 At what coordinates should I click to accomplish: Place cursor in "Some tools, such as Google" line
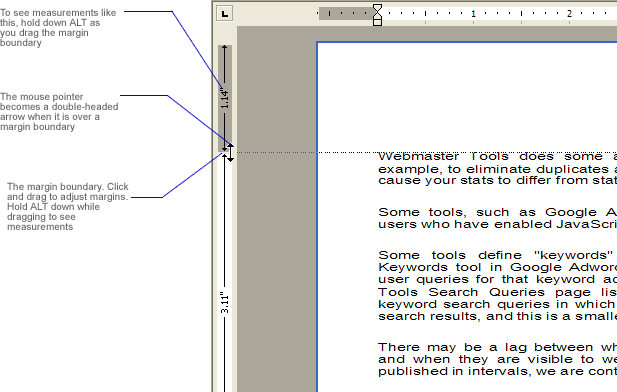click(x=497, y=213)
